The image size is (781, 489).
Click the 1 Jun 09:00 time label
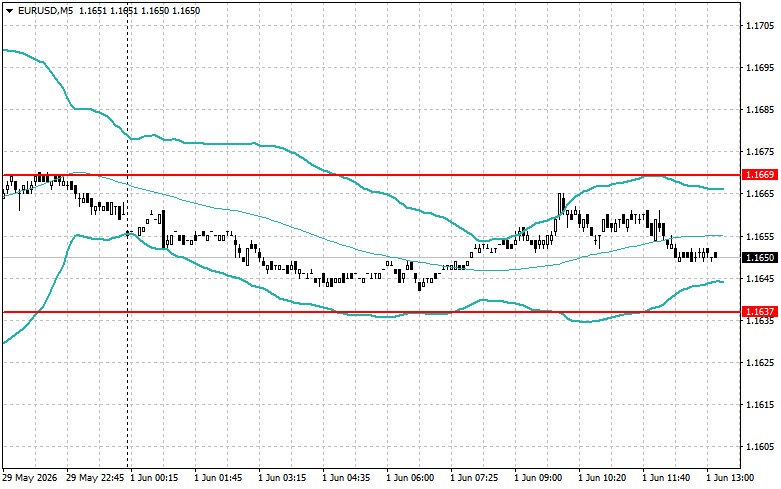[538, 478]
